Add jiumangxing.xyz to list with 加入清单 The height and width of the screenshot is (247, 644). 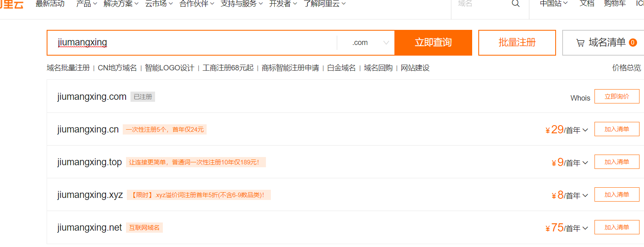[617, 195]
